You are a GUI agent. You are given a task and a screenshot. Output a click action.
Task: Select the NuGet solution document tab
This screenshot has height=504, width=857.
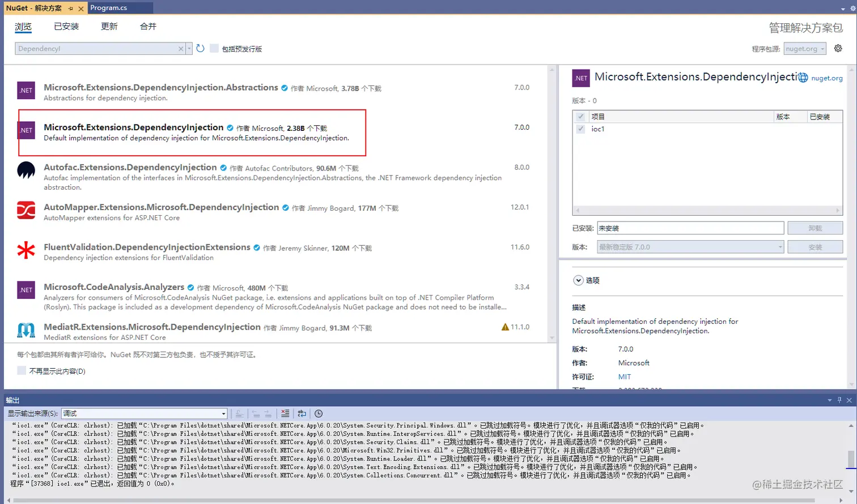tap(34, 8)
